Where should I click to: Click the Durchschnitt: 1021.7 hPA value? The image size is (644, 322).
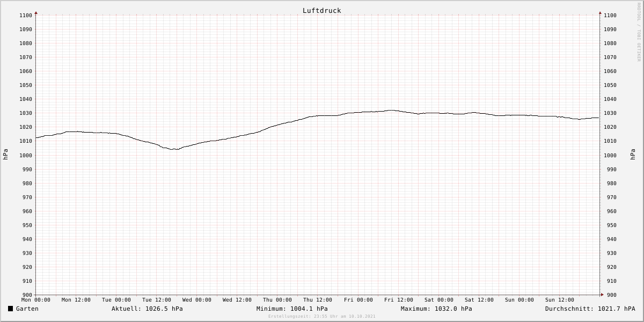coord(590,309)
